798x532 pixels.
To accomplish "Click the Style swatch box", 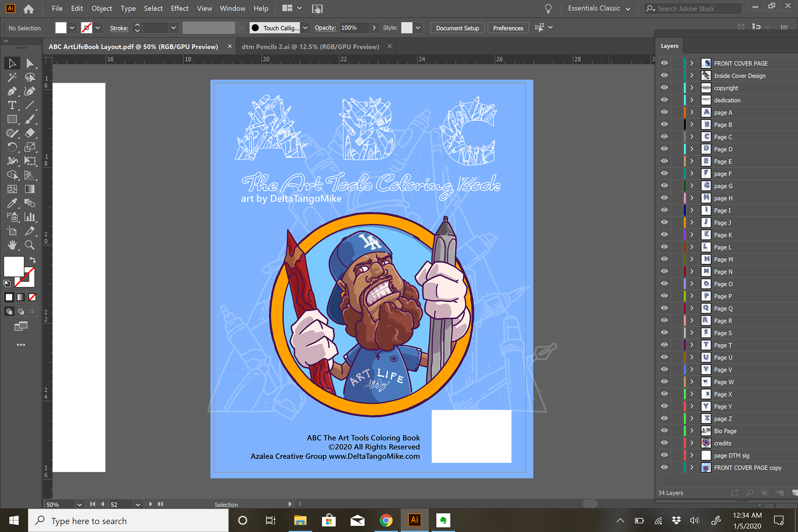I will (407, 28).
